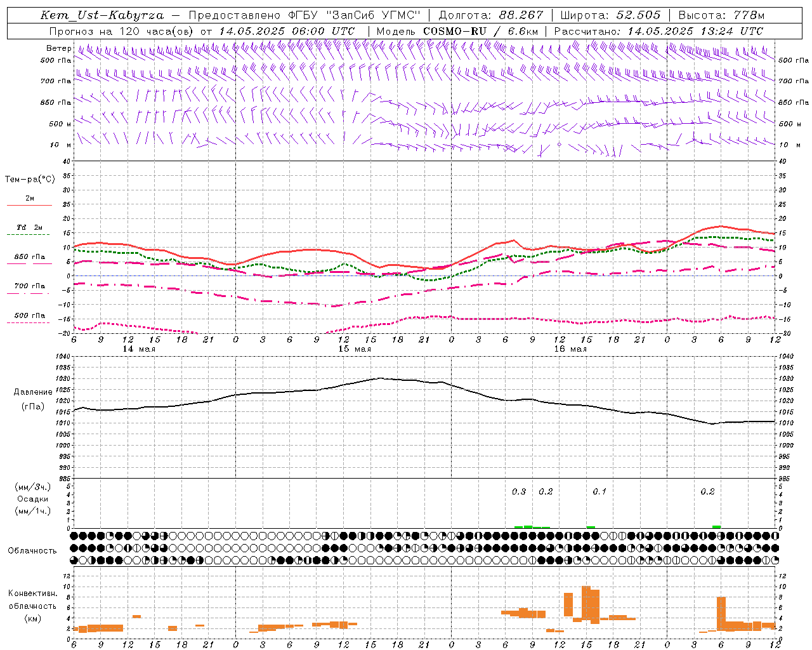The image size is (812, 650).
Task: Click the (км) convective height unit label
Action: point(33,618)
